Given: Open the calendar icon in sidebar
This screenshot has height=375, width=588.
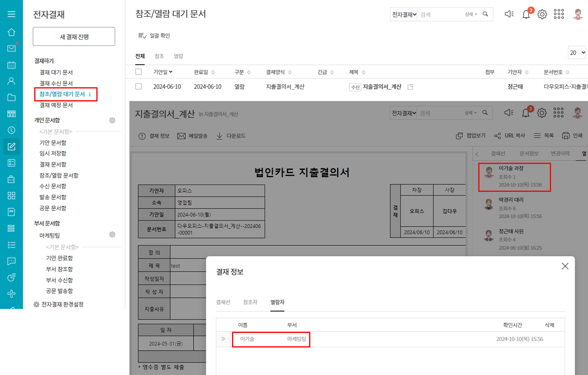Looking at the screenshot, I should pos(11,65).
